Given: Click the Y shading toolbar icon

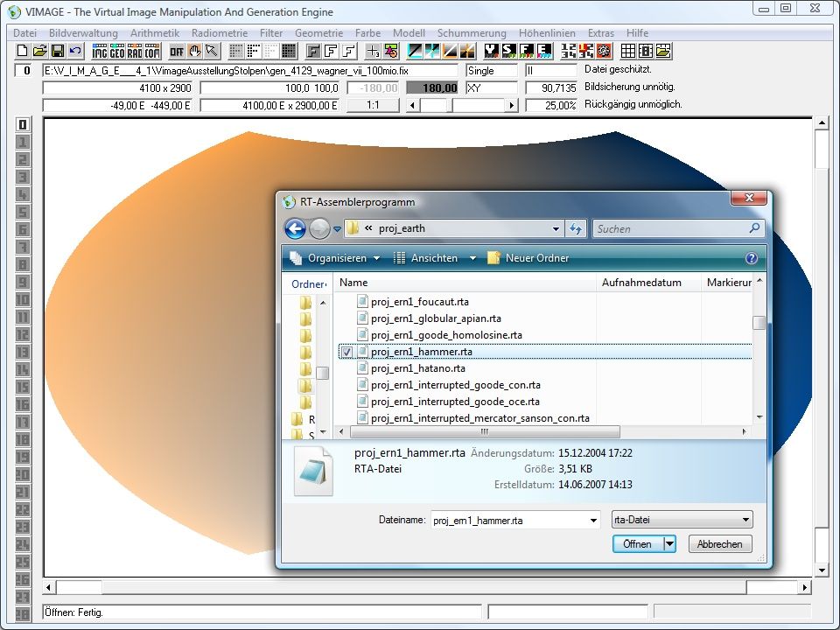Looking at the screenshot, I should [x=491, y=50].
